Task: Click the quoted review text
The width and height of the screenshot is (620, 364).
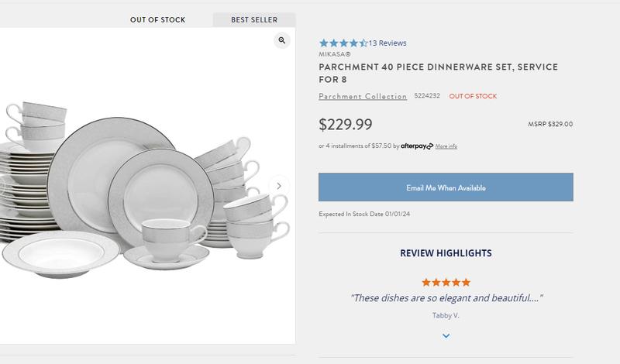Action: click(446, 298)
